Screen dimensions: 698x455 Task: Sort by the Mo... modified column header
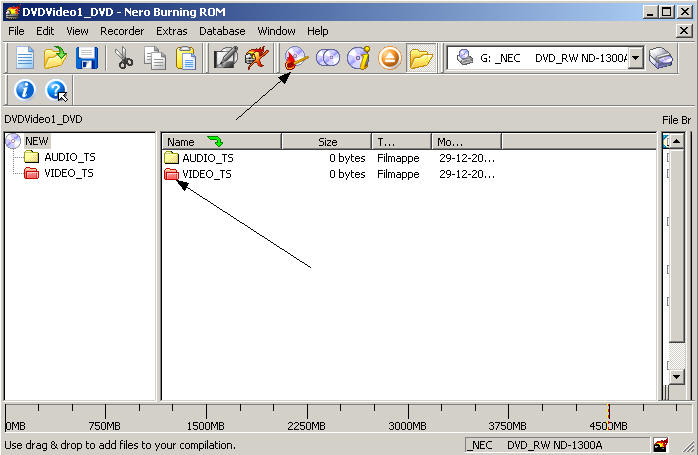click(467, 142)
